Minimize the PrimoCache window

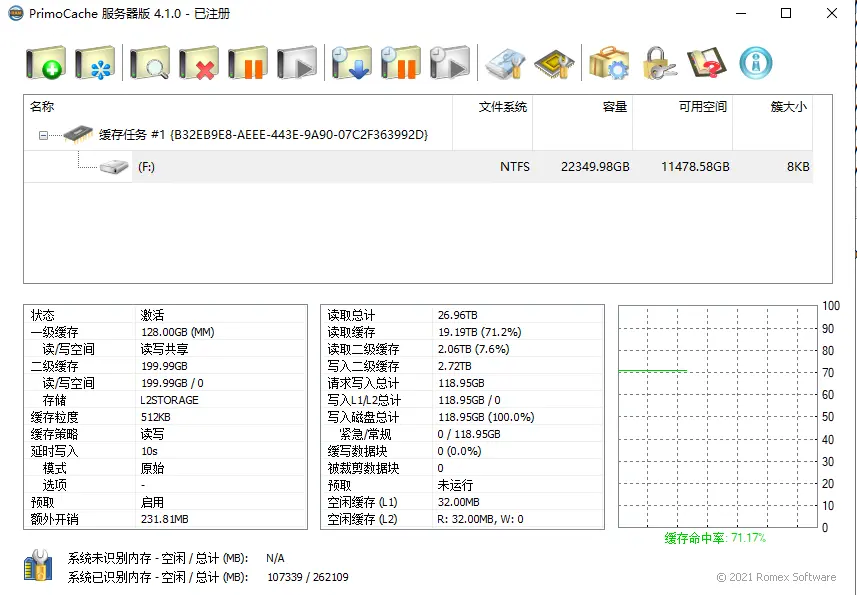click(x=741, y=13)
